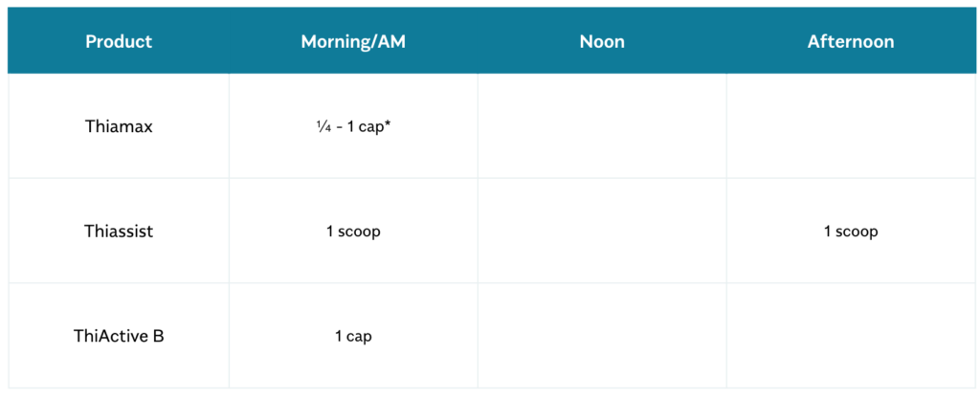Image resolution: width=980 pixels, height=399 pixels.
Task: Click Thiassist afternoon '1 scoop' cell
Action: pos(851,232)
